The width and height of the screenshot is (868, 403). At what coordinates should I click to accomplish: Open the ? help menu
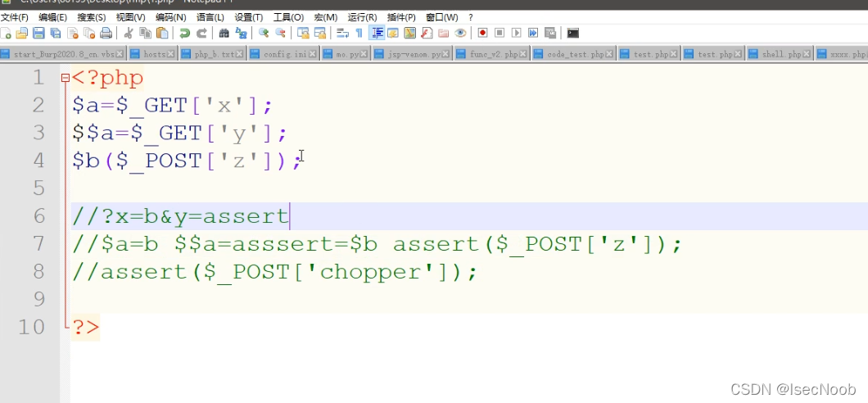click(x=471, y=18)
